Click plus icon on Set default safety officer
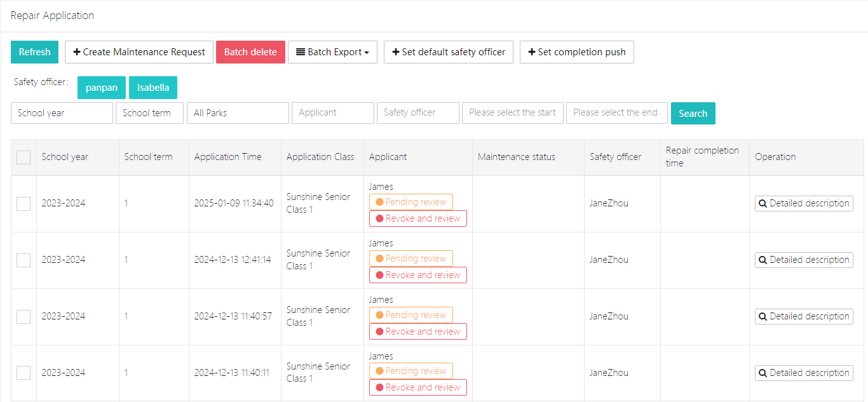 point(396,52)
